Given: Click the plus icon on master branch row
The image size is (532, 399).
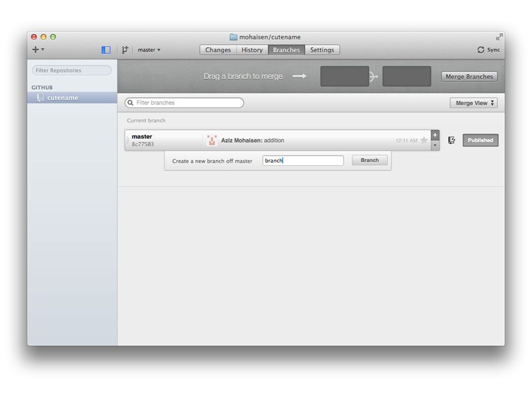Looking at the screenshot, I should 435,135.
